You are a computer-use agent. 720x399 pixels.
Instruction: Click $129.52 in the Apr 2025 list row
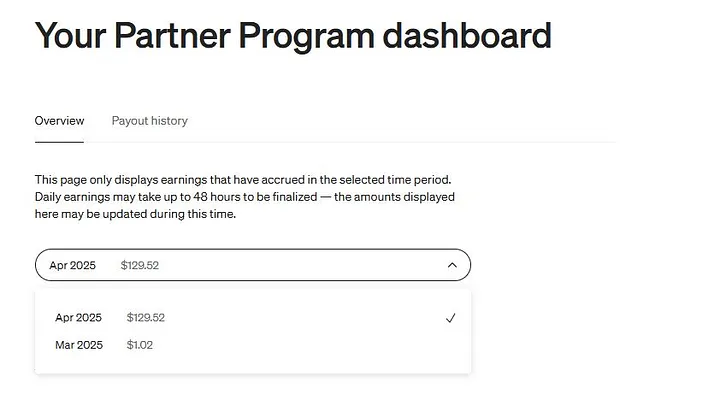146,318
